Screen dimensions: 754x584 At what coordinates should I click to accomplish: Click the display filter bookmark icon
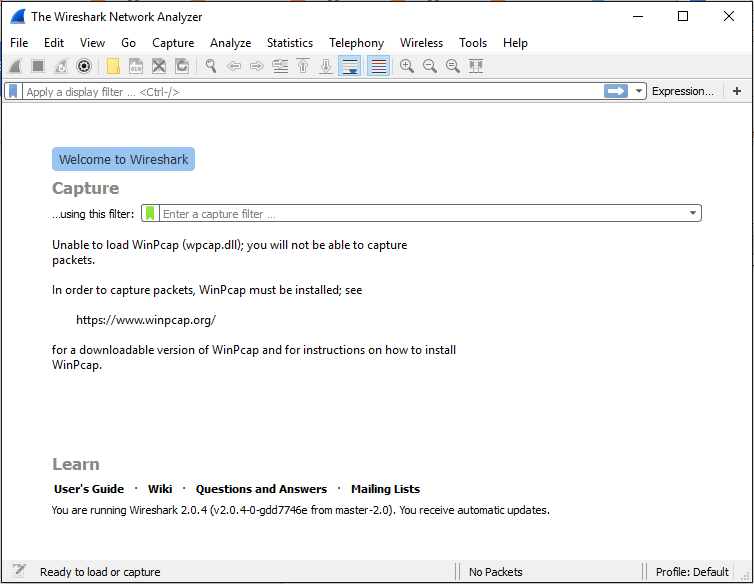point(13,91)
